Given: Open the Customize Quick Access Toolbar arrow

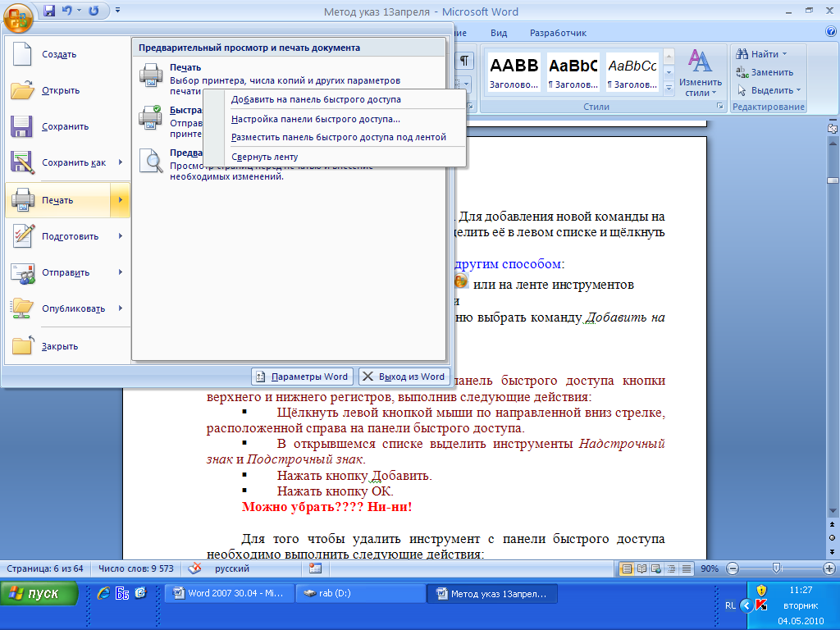Looking at the screenshot, I should [117, 10].
